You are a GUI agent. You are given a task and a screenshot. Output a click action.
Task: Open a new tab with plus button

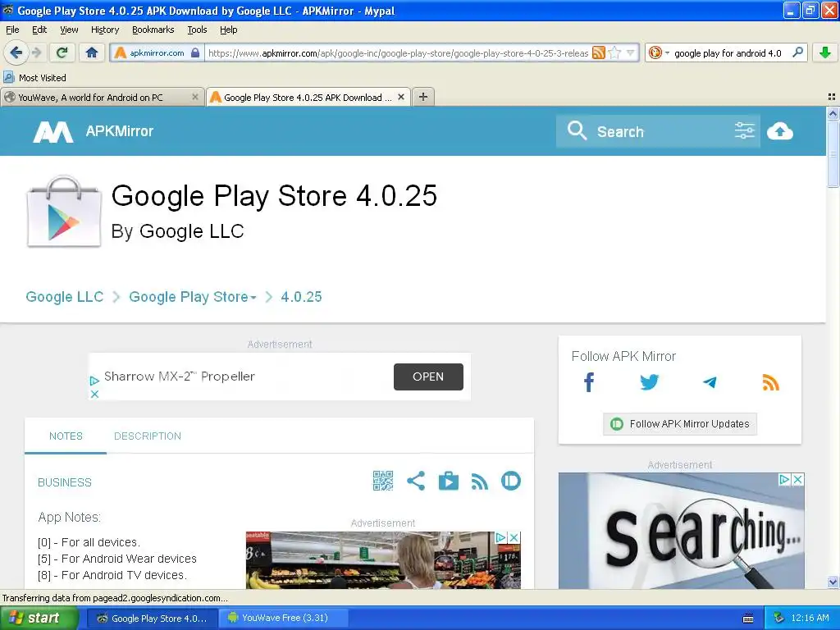(423, 97)
